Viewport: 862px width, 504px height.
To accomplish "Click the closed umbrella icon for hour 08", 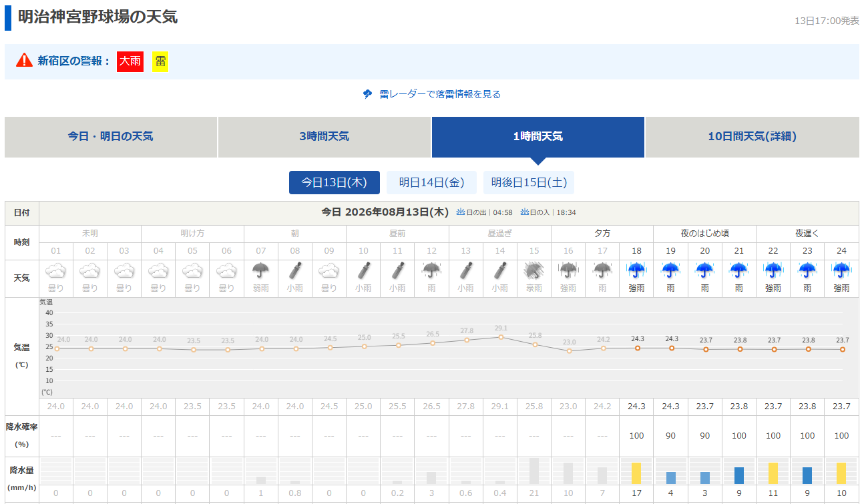I will pyautogui.click(x=295, y=270).
